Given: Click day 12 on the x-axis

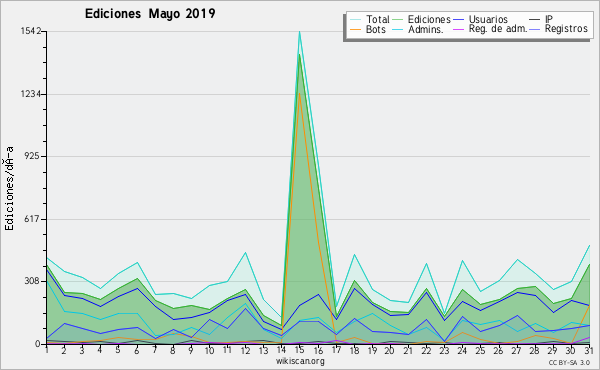Looking at the screenshot, I should point(245,350).
